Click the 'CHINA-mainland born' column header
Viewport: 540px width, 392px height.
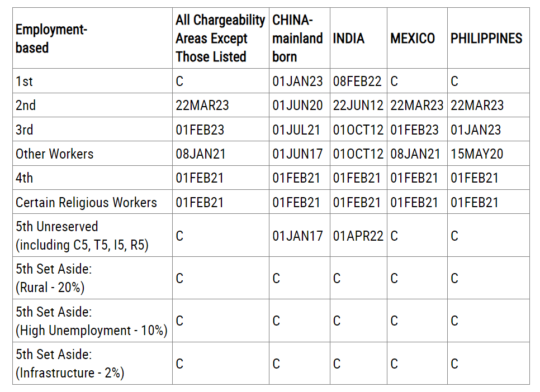point(297,39)
